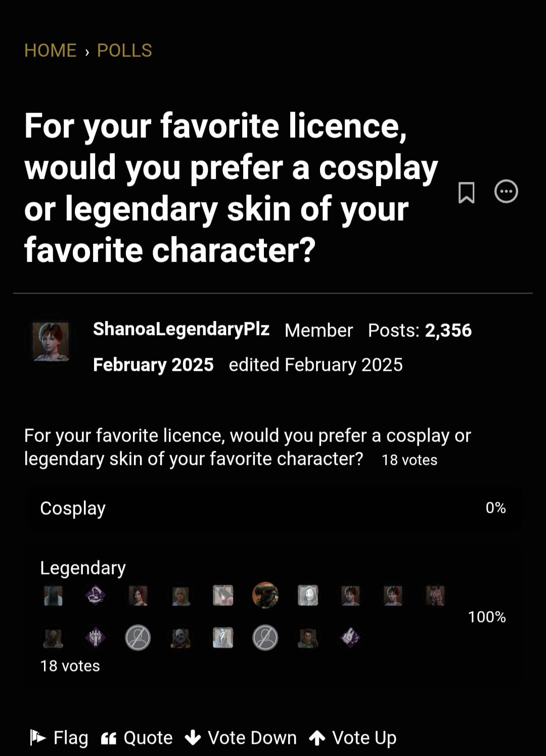This screenshot has width=546, height=756.
Task: Click the last purple voter avatar in bottom row
Action: (350, 638)
